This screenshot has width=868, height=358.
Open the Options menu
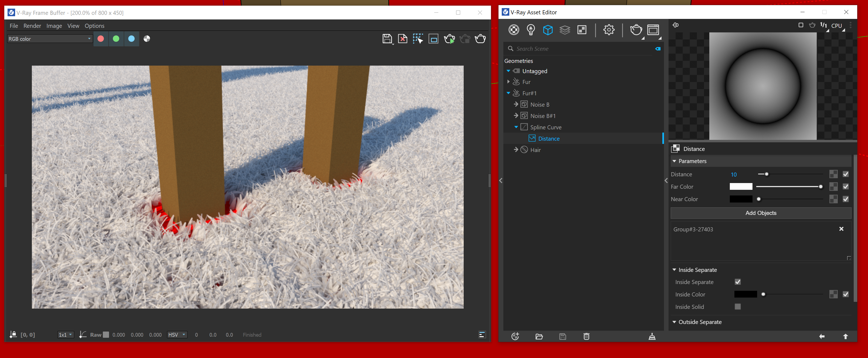coord(94,26)
